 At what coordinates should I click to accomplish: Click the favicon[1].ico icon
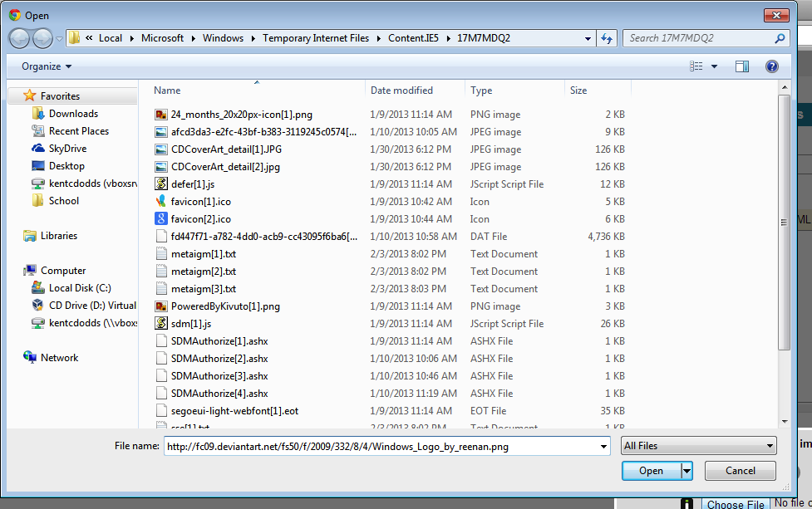pyautogui.click(x=161, y=201)
